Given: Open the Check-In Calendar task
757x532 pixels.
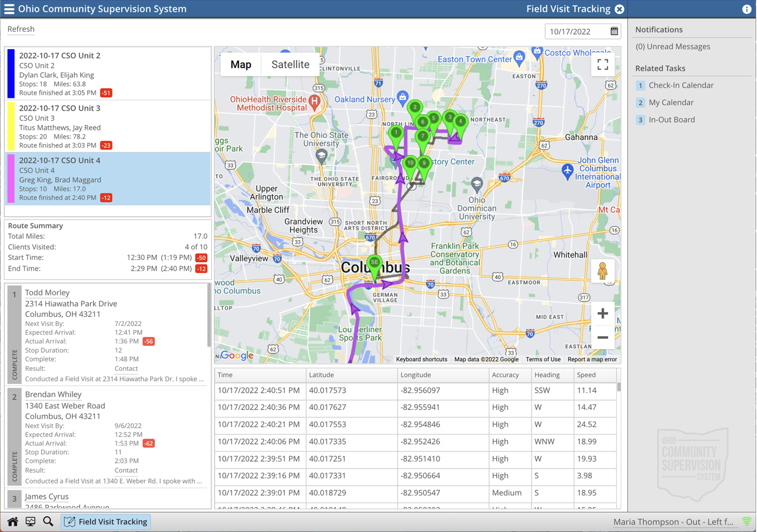Looking at the screenshot, I should pyautogui.click(x=681, y=85).
